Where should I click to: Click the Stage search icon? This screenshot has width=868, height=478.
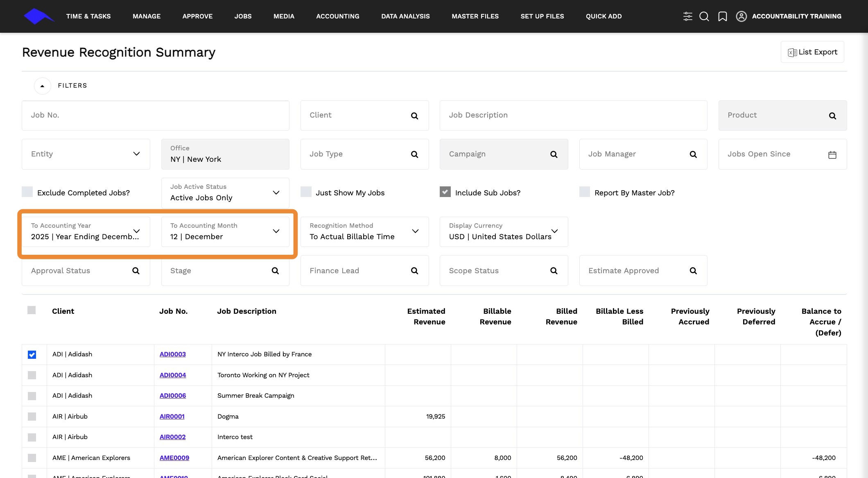275,271
